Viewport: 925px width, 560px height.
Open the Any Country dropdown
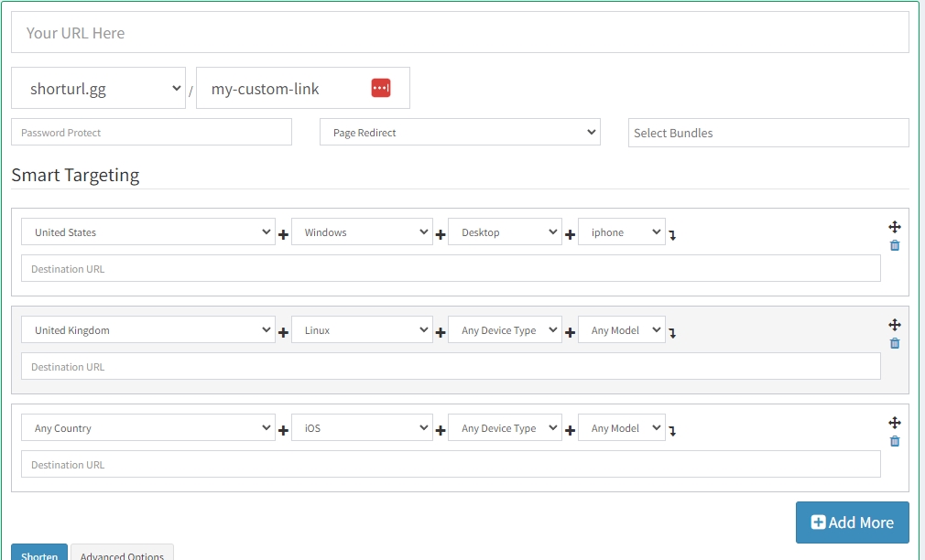tap(148, 427)
